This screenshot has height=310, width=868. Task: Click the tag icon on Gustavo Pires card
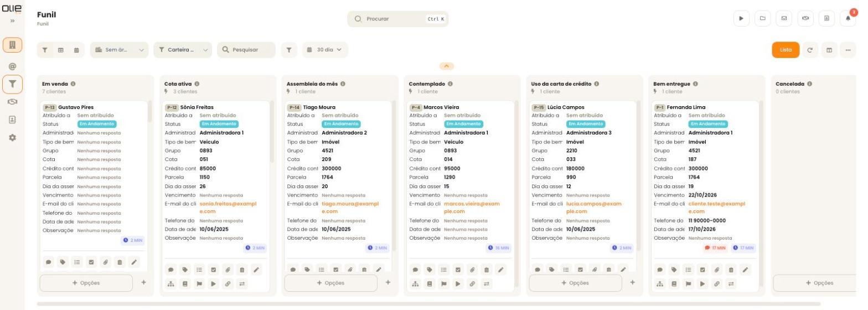point(63,262)
